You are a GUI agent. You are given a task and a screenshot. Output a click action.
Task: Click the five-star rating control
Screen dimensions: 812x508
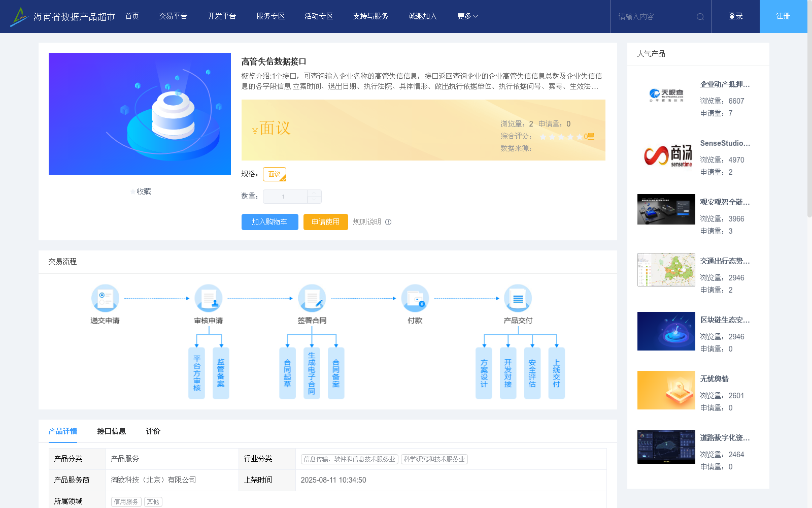click(561, 137)
